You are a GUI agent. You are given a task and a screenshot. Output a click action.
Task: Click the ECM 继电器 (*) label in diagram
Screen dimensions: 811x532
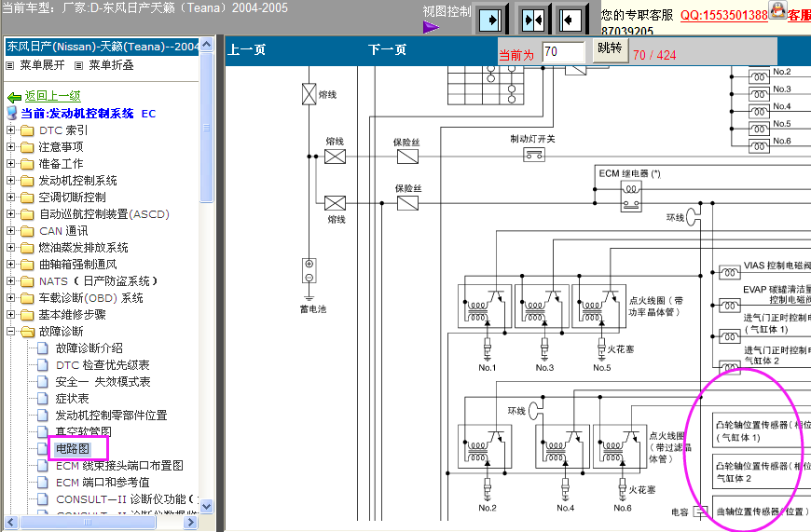(x=629, y=173)
